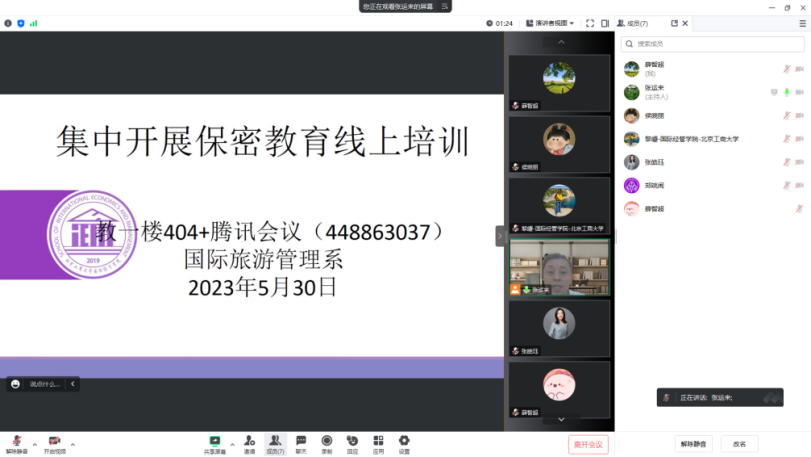The width and height of the screenshot is (811, 457).
Task: Open the 聊天 chat panel
Action: tap(301, 441)
